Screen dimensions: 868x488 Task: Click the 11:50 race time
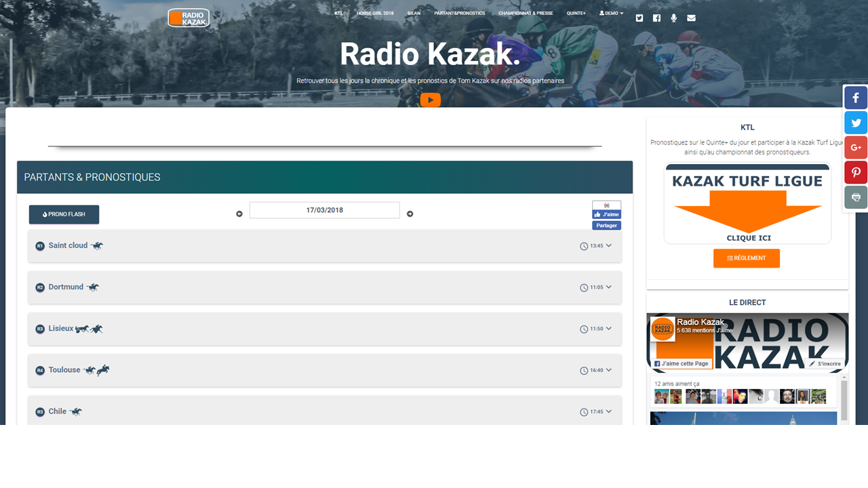(x=597, y=329)
